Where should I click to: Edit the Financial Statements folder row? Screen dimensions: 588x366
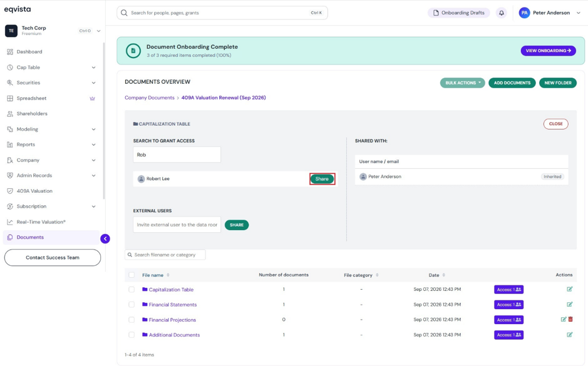[570, 305]
